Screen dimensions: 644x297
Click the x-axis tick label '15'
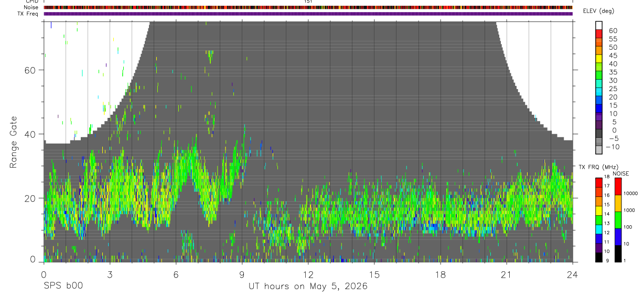374,274
